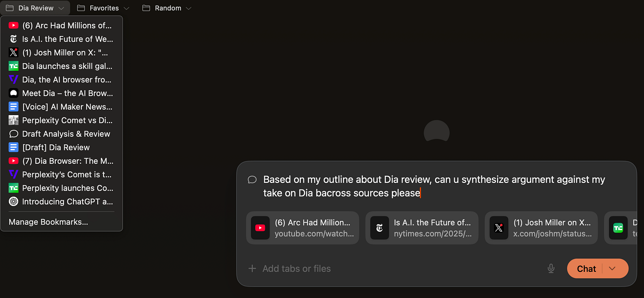
Task: Click Dia logo icon beside 'Meet Dia' bookmark
Action: pos(14,93)
